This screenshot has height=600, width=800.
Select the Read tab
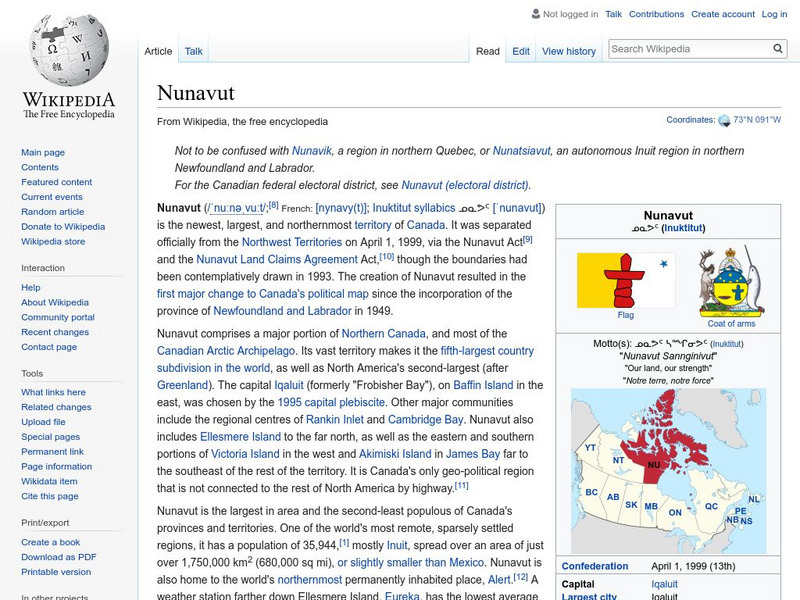(488, 51)
